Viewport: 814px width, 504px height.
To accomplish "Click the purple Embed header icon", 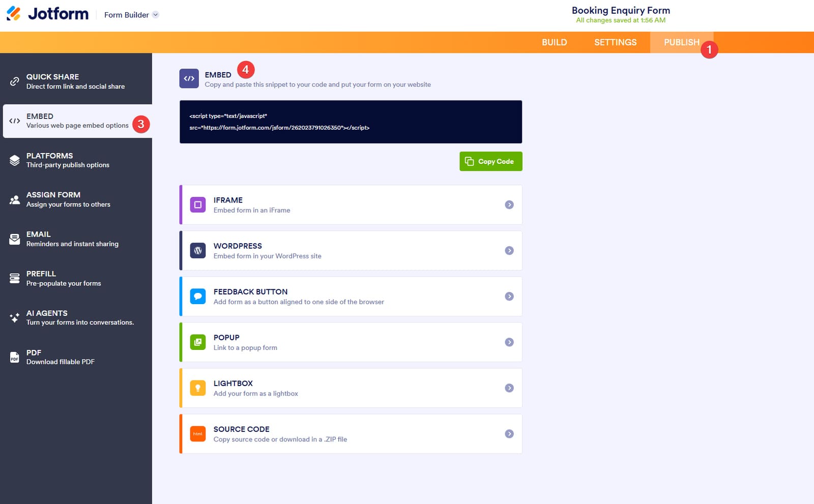I will pyautogui.click(x=189, y=78).
